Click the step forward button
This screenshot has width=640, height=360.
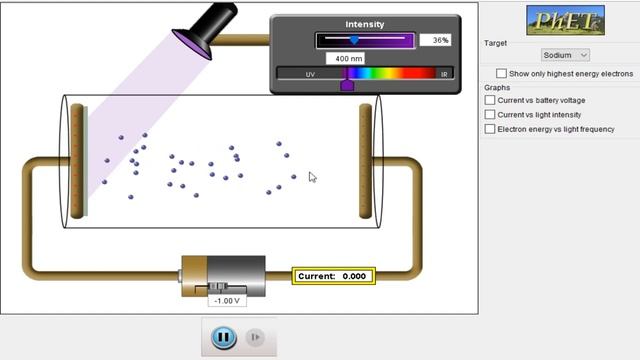pyautogui.click(x=256, y=337)
